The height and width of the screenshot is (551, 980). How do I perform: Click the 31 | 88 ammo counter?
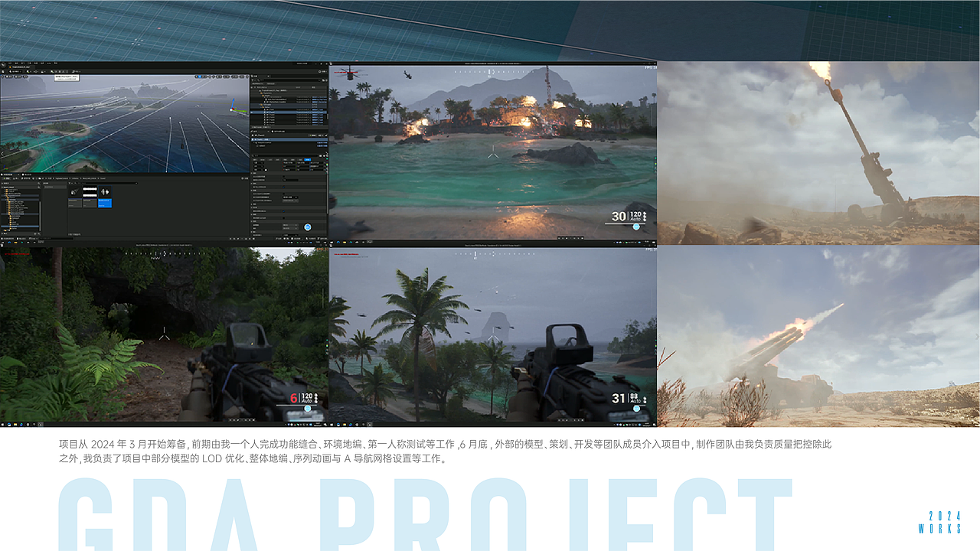[629, 399]
